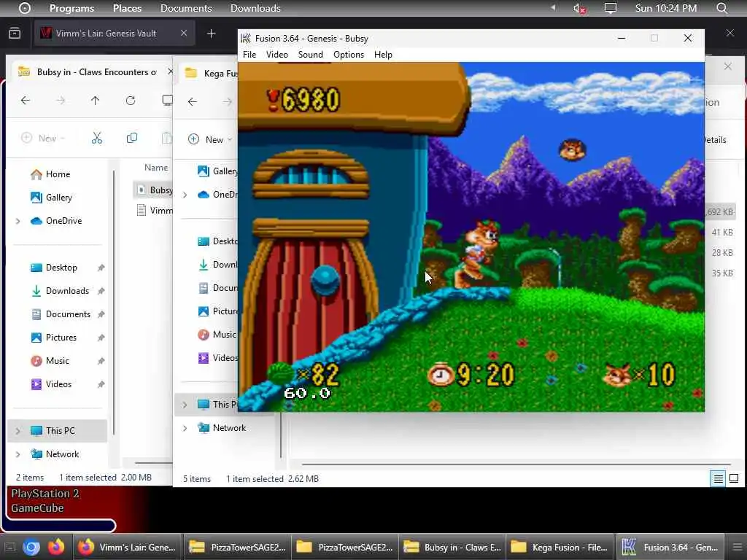Select Home in Bubsy explorer sidebar
The image size is (747, 560).
click(58, 174)
